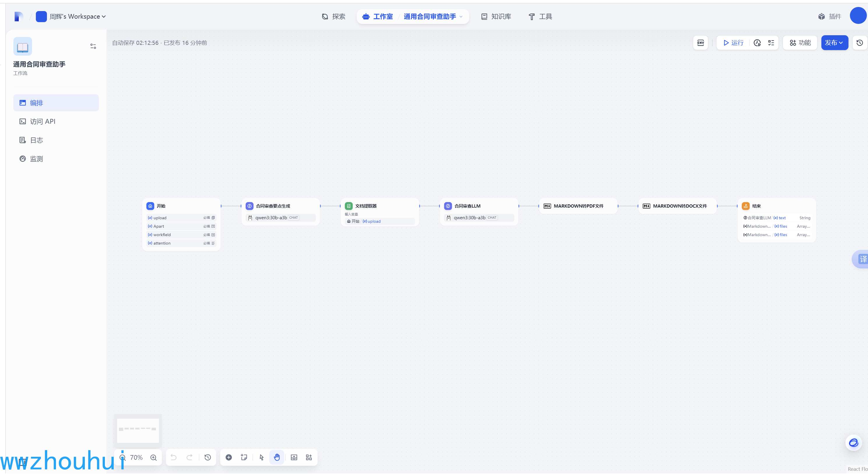
Task: Switch to pointer selection mode
Action: (x=261, y=457)
